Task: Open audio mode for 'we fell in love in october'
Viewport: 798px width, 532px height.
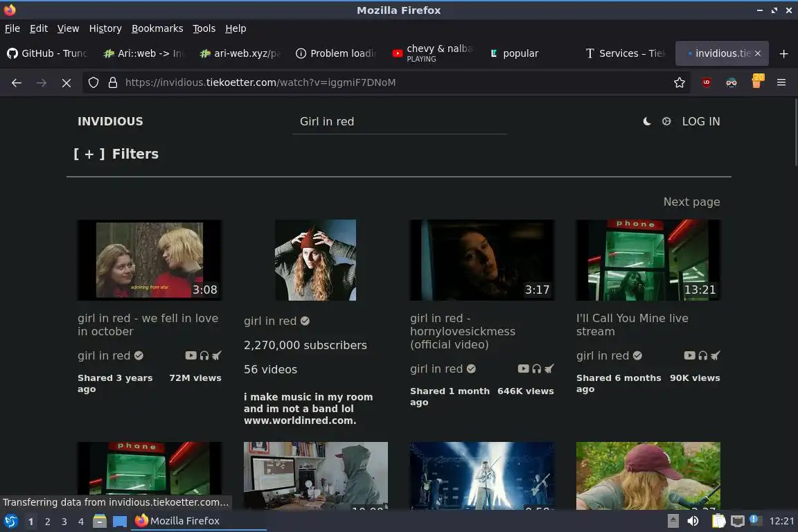Action: [204, 356]
